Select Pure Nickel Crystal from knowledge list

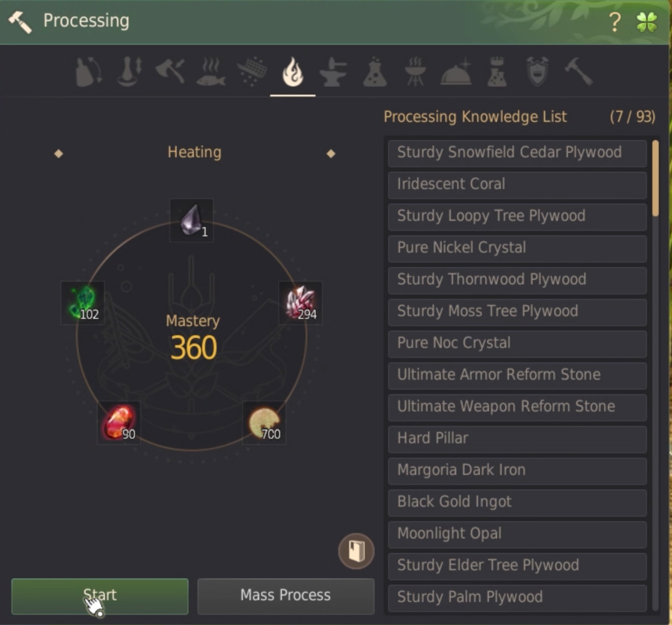point(518,248)
